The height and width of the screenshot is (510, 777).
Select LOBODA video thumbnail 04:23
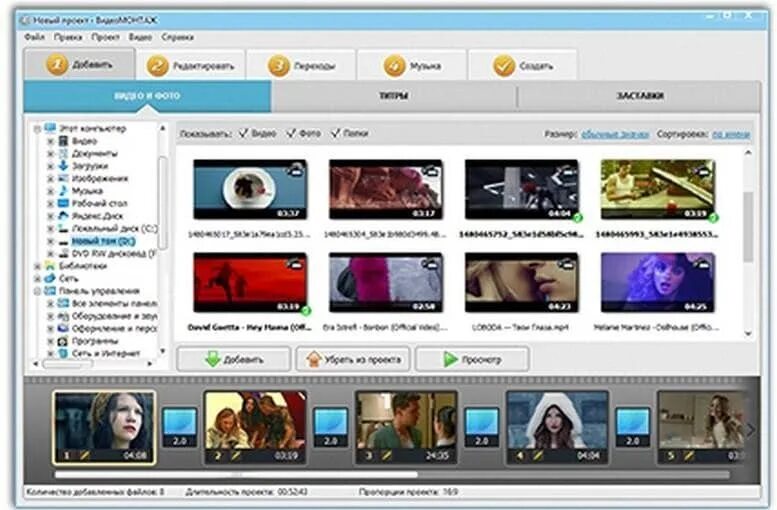tap(521, 283)
